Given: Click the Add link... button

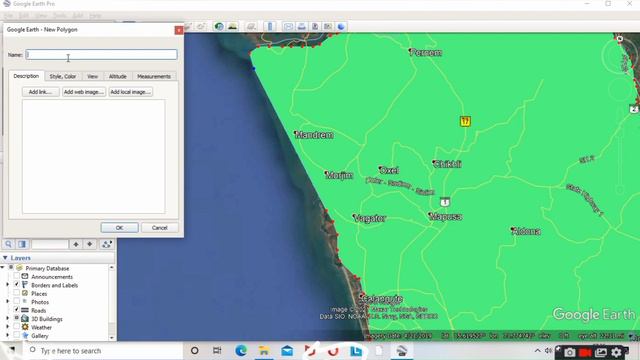Looking at the screenshot, I should (40, 92).
